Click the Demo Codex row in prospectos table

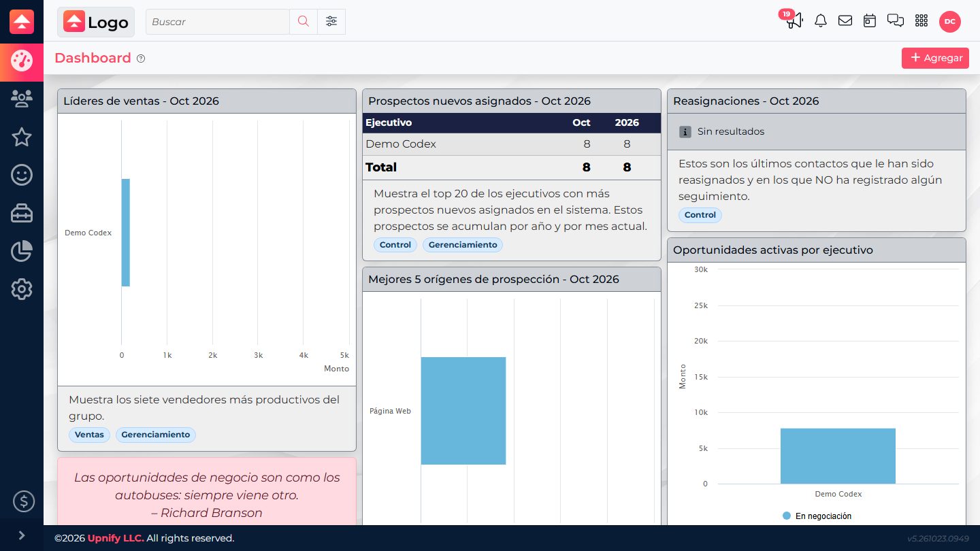[x=512, y=144]
